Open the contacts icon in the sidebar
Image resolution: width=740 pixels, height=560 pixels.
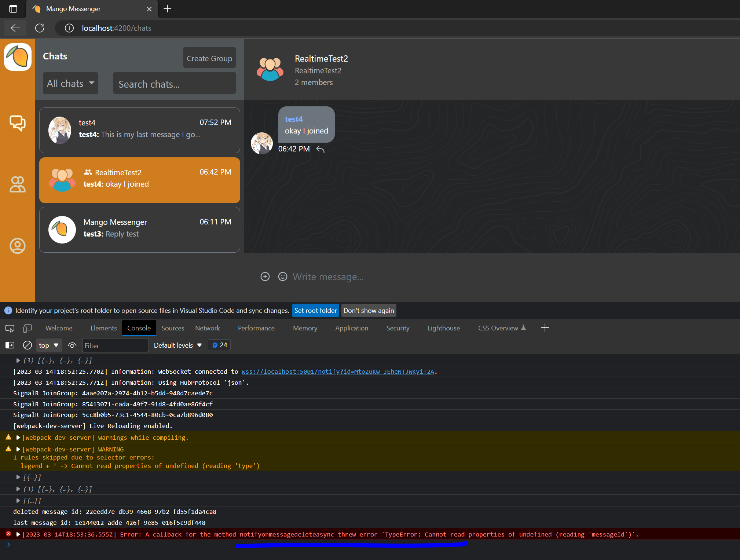tap(17, 184)
